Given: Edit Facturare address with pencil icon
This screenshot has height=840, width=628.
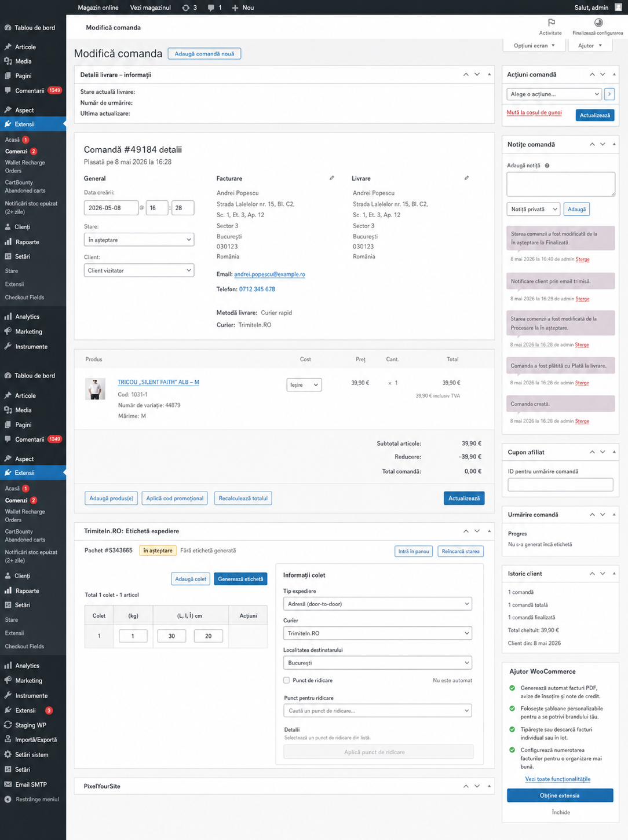Looking at the screenshot, I should (x=331, y=178).
